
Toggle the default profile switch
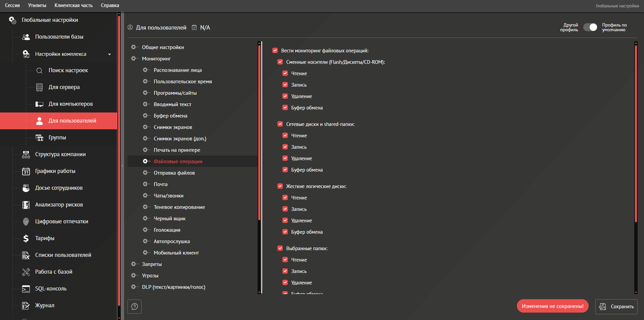(590, 28)
